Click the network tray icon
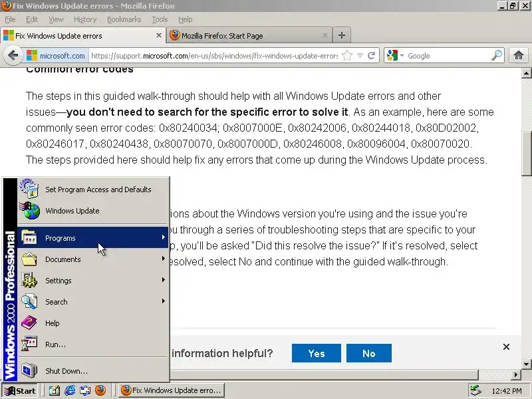 click(x=475, y=390)
